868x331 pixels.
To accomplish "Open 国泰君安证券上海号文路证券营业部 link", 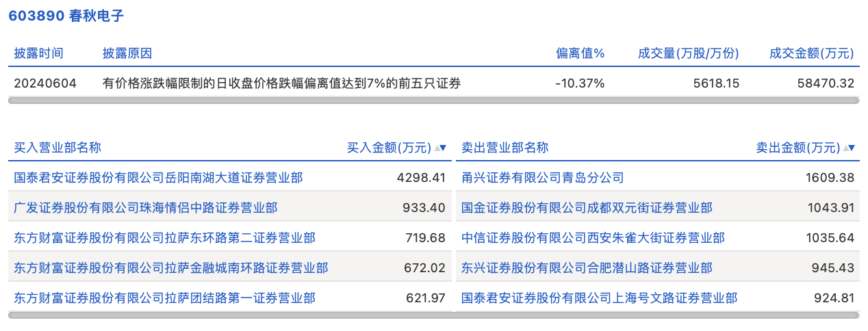I will pos(599,298).
